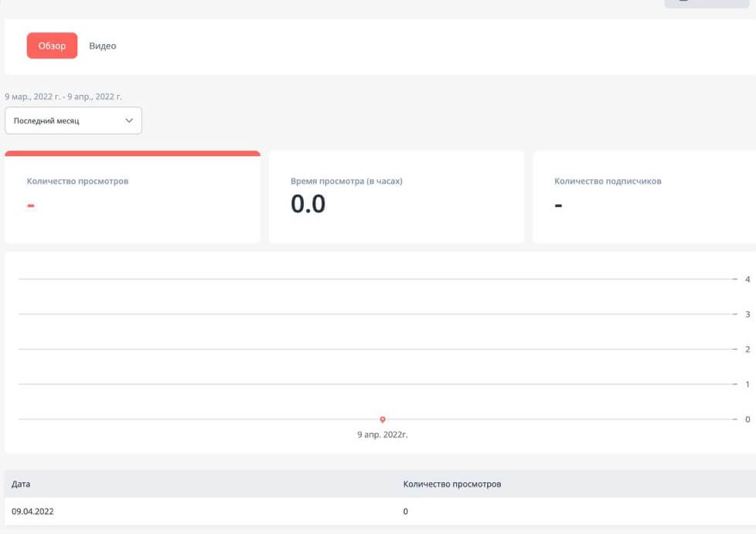756x534 pixels.
Task: Click the y-axis label 2 on chart
Action: 747,349
